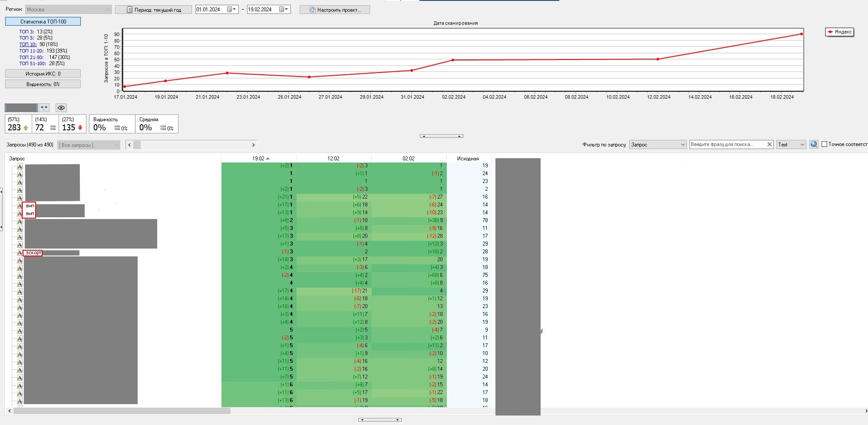Image resolution: width=868 pixels, height=425 pixels.
Task: Enable the "Точное соответствие" checkbox
Action: 824,144
